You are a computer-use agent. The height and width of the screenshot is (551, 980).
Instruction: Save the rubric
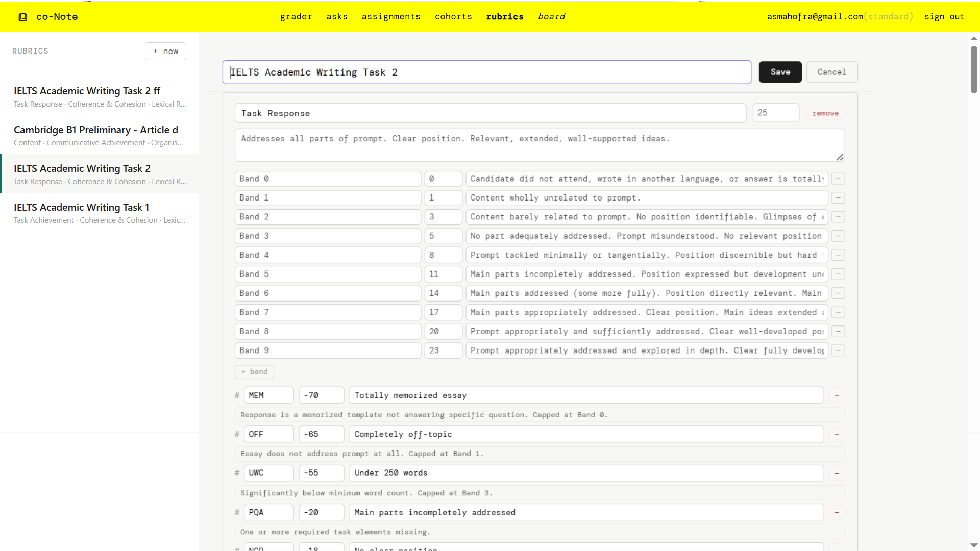tap(780, 72)
